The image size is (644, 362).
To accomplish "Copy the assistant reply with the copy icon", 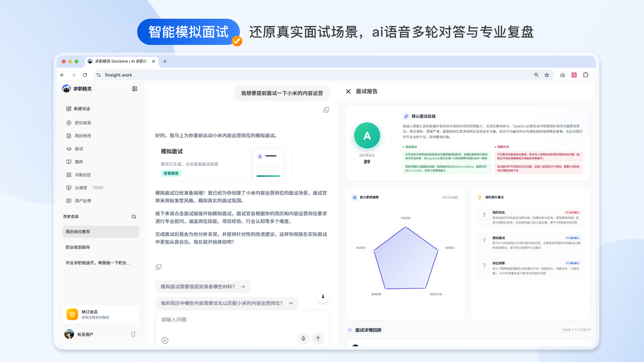I will [x=158, y=267].
